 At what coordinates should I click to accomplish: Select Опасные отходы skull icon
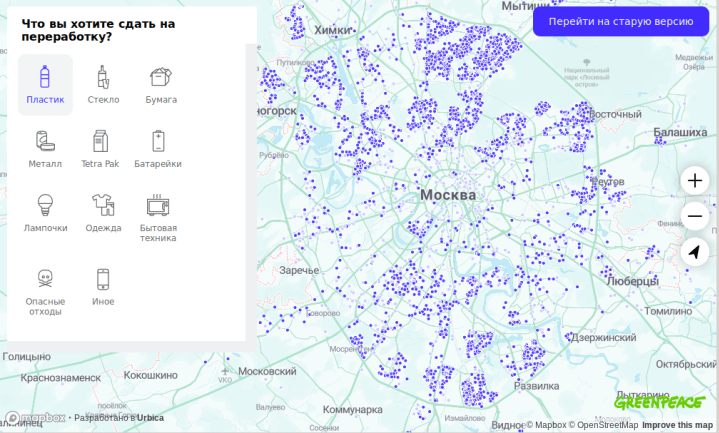(x=45, y=292)
